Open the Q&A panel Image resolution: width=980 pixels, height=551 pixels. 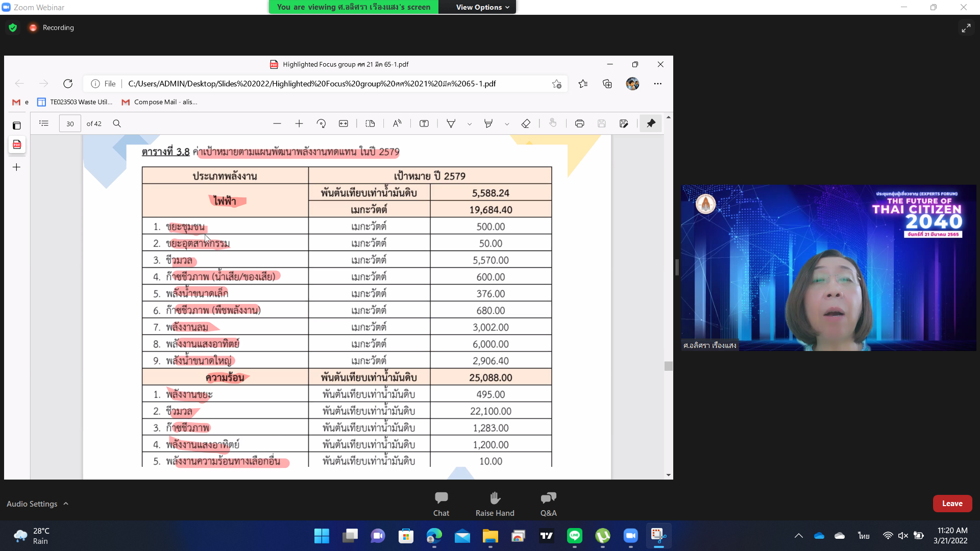click(x=548, y=504)
